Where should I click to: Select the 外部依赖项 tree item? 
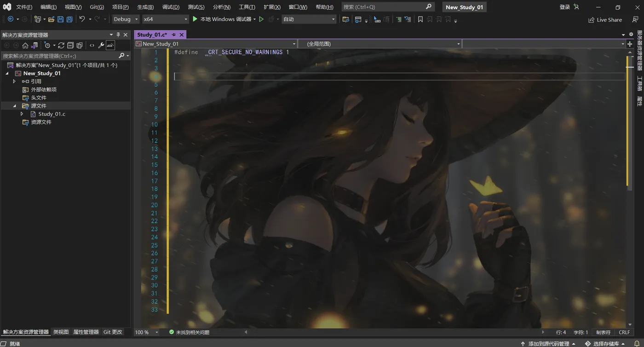(x=44, y=89)
